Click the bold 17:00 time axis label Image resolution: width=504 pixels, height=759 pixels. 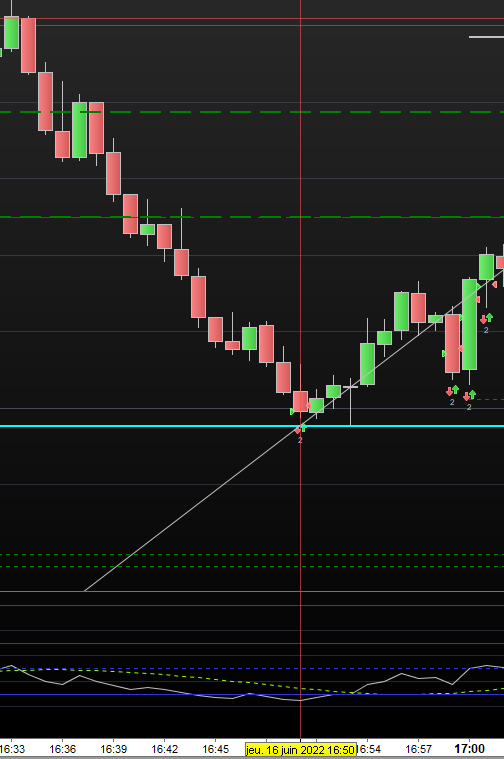469,749
